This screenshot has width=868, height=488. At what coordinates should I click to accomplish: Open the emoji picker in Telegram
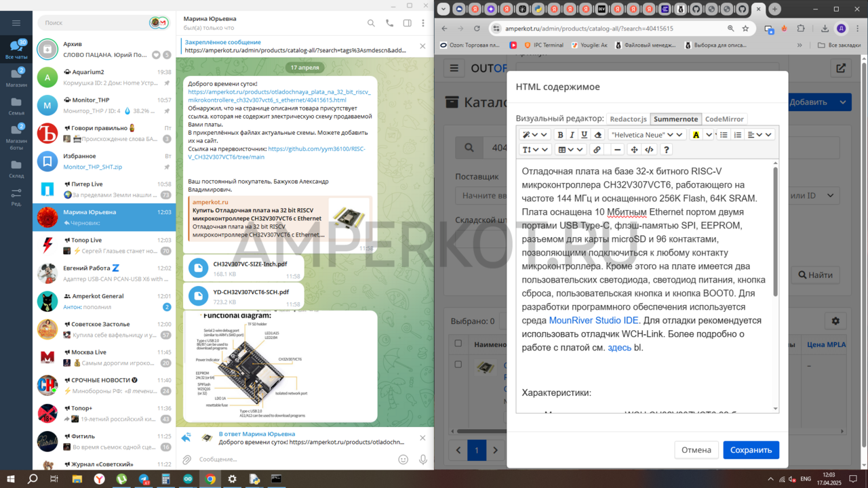coord(403,460)
